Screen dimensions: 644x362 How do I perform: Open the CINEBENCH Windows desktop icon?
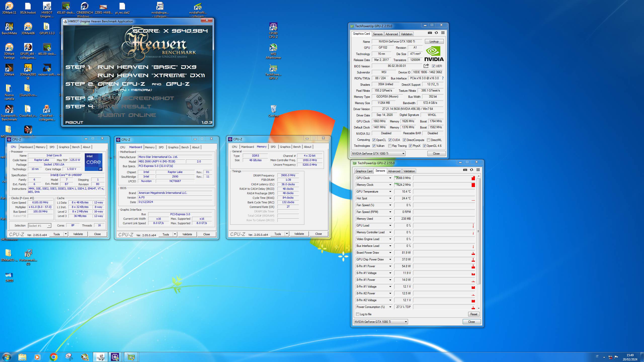(x=85, y=10)
